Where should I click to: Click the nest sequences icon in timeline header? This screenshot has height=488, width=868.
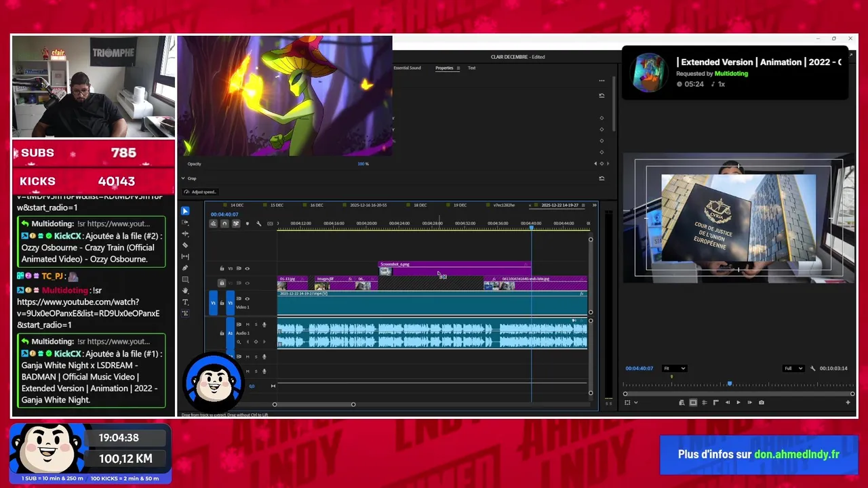point(213,224)
